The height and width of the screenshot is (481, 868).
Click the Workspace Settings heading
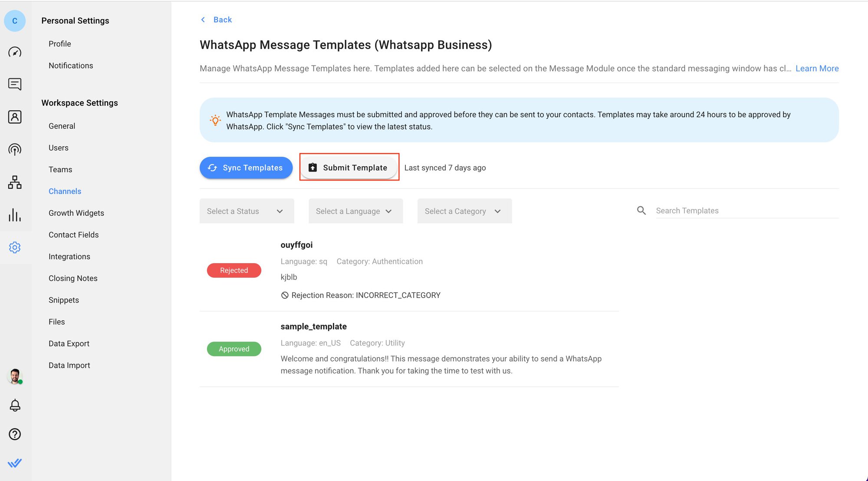(79, 103)
